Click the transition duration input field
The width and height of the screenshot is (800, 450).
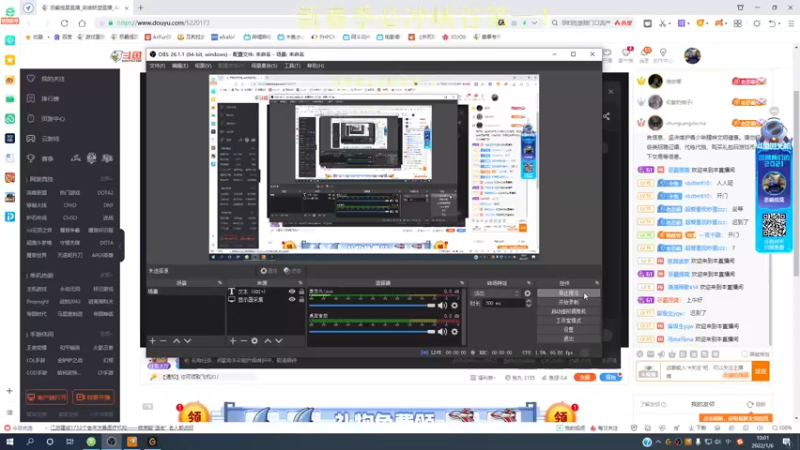[x=504, y=303]
